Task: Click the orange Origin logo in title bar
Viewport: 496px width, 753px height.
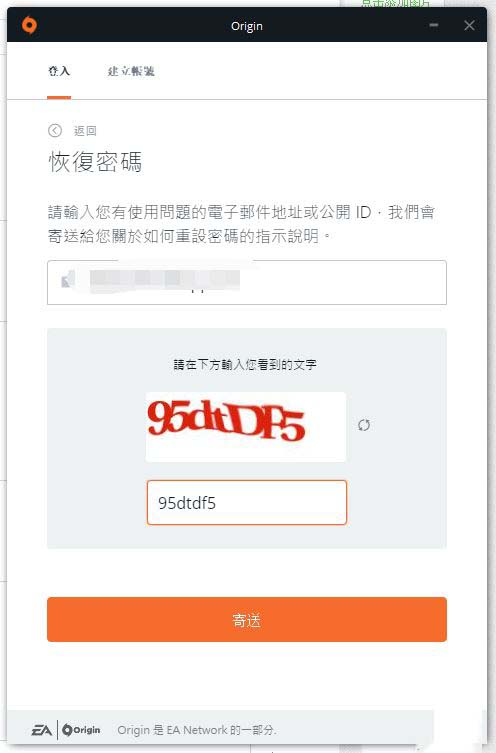Action: (29, 25)
